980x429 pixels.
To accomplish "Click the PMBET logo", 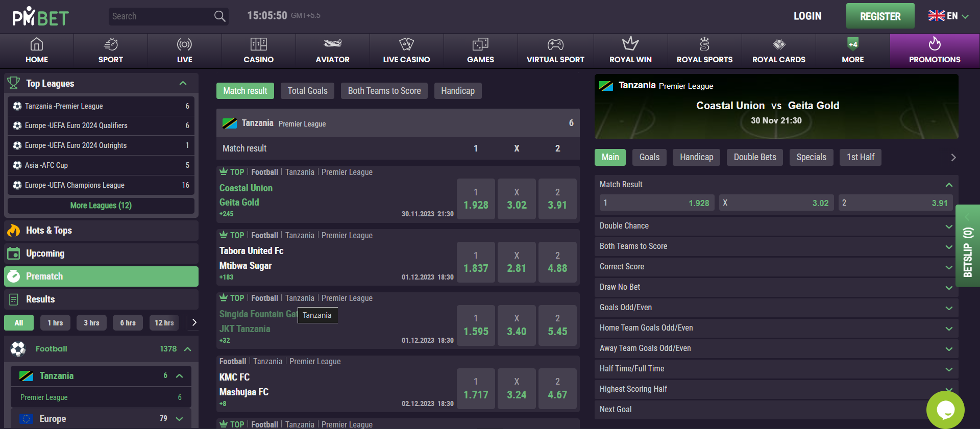I will (40, 16).
